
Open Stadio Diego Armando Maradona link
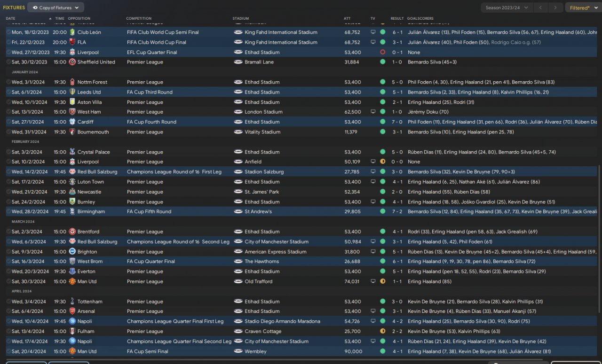[282, 321]
